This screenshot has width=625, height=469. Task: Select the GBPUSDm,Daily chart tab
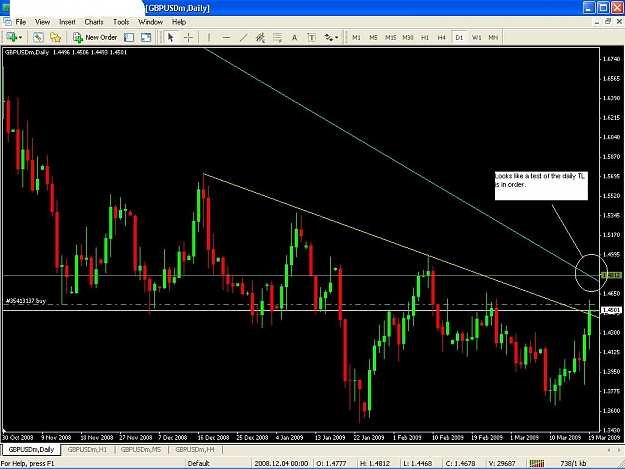coord(31,449)
